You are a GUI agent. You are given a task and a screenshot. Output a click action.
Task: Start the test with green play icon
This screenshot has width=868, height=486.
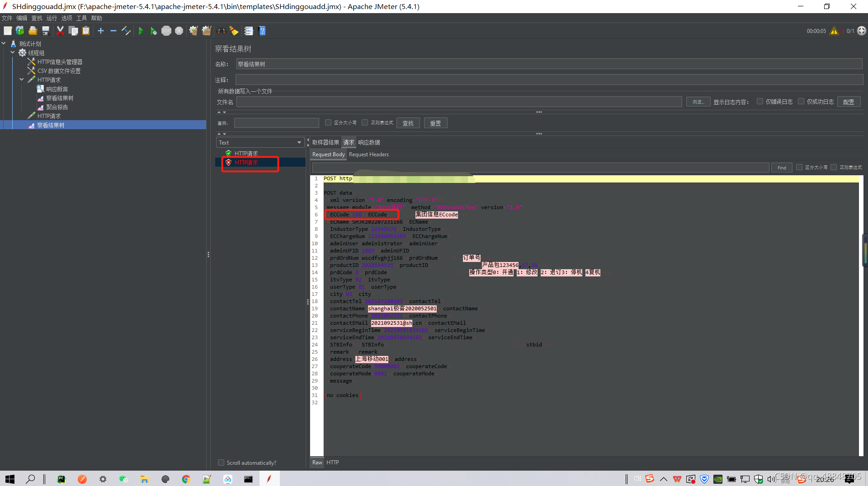click(x=141, y=31)
